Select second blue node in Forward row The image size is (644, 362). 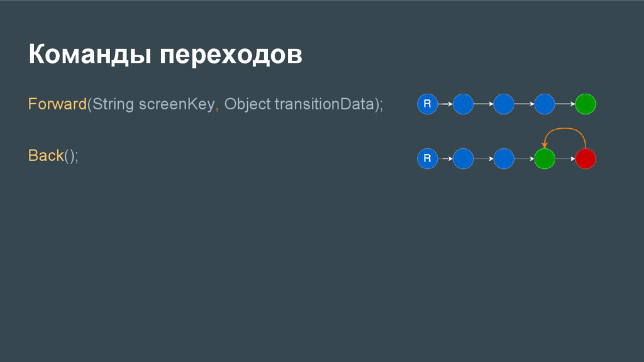tap(463, 104)
